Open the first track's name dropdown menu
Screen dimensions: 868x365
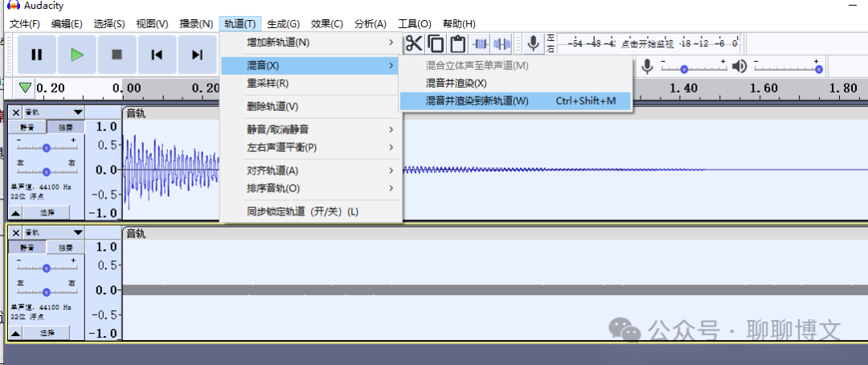(54, 113)
